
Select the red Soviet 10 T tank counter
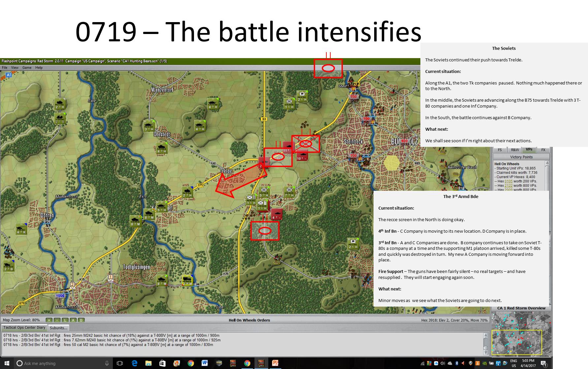pyautogui.click(x=302, y=155)
